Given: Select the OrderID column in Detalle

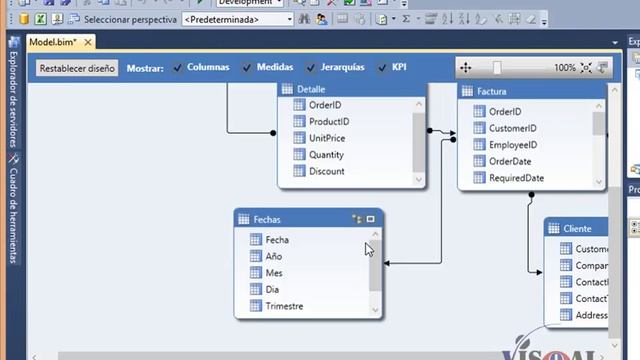Looking at the screenshot, I should 325,105.
